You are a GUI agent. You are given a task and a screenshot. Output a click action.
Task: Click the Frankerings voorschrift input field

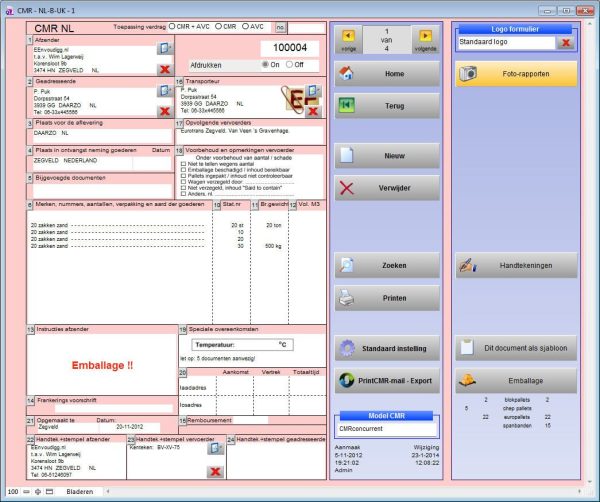(113, 409)
